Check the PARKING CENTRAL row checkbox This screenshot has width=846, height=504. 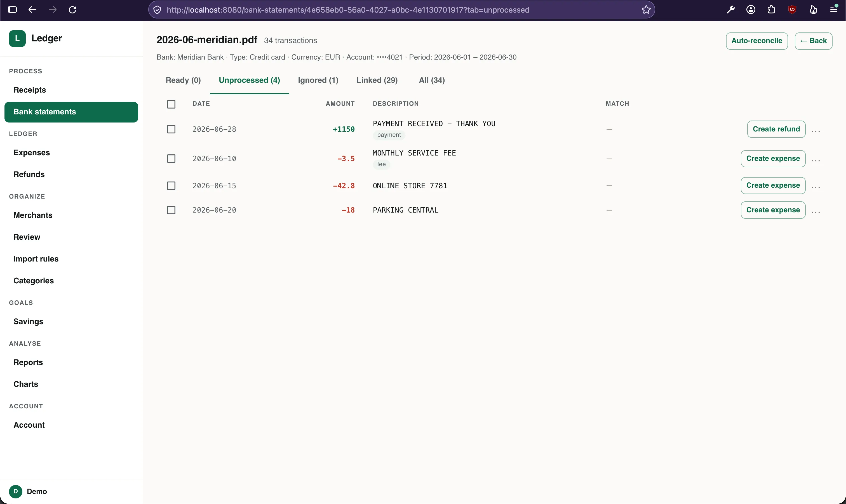pyautogui.click(x=171, y=210)
